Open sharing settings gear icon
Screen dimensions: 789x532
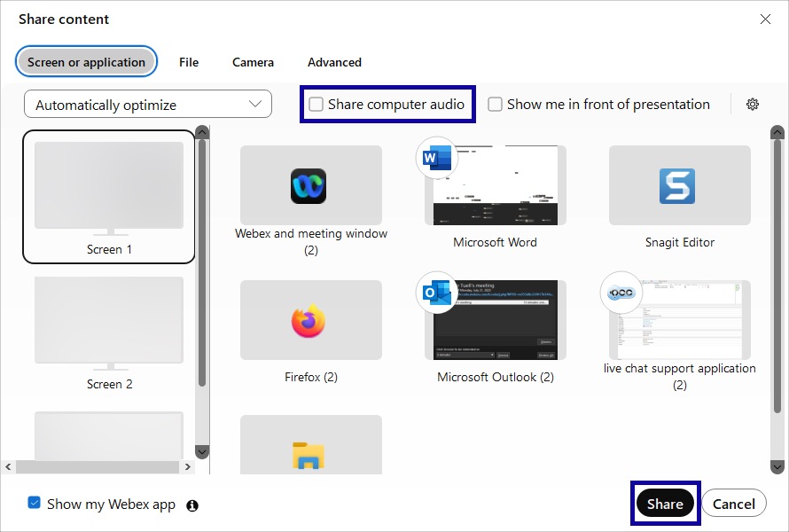[x=753, y=105]
